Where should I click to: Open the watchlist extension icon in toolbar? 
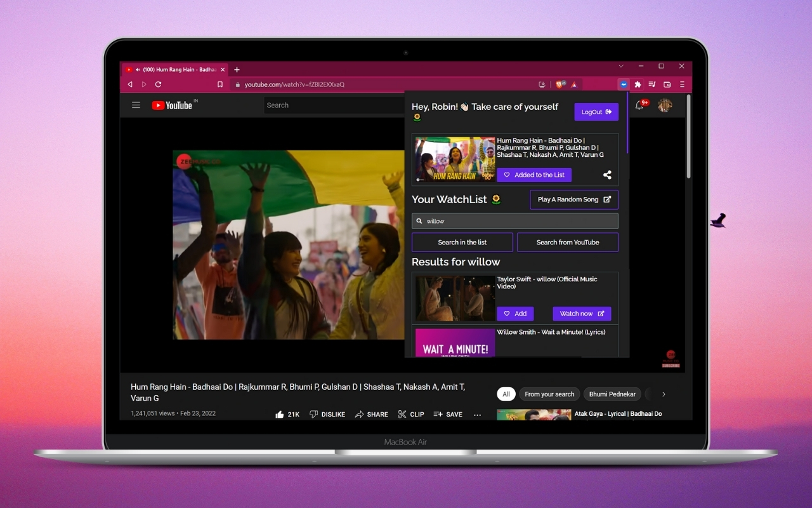click(624, 84)
